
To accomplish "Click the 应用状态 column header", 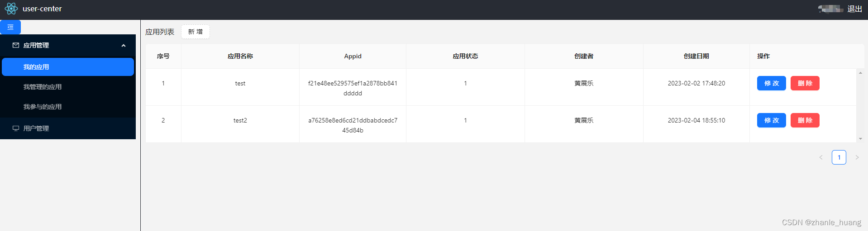I will [x=465, y=56].
